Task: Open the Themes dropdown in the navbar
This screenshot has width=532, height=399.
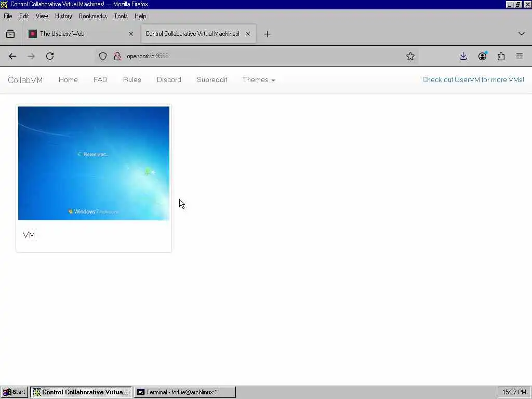Action: [x=259, y=79]
